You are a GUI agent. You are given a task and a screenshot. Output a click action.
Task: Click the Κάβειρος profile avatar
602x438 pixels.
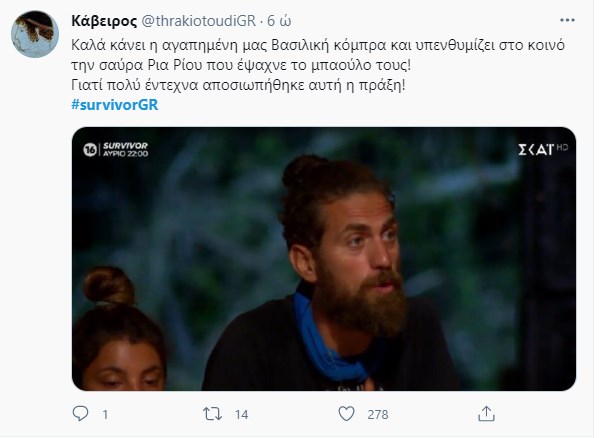(35, 34)
